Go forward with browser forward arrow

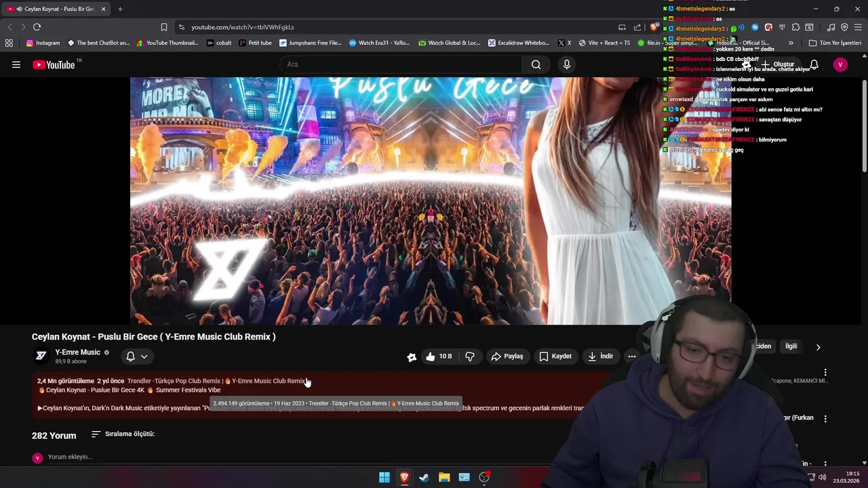tap(23, 27)
